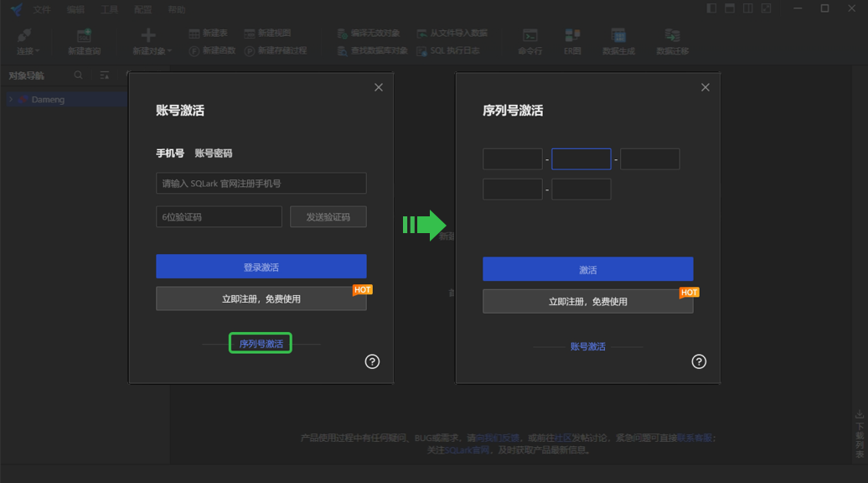Screen dimensions: 868x483
Task: Switch to the 手机号 tab
Action: [x=170, y=153]
